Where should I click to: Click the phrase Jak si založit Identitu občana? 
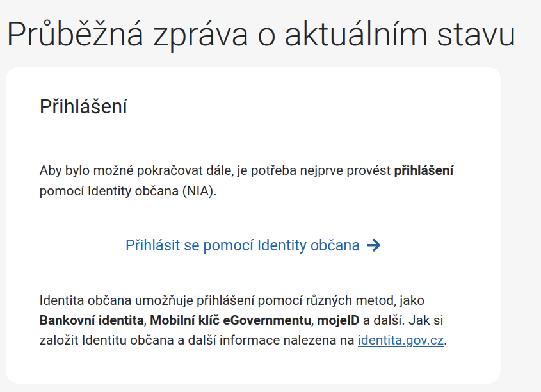[x=241, y=331]
